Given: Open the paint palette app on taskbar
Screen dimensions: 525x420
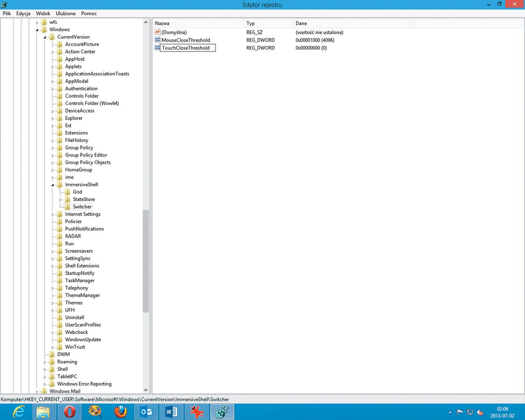Looking at the screenshot, I should (x=95, y=411).
